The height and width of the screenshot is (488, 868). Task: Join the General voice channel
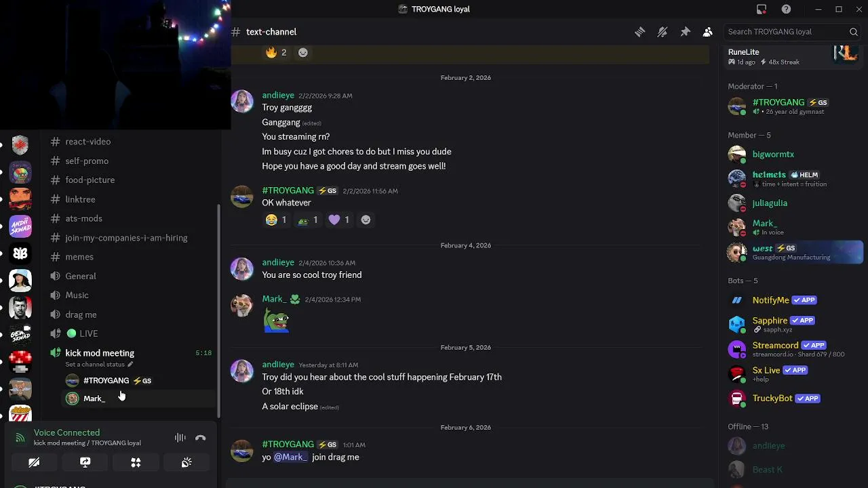click(x=81, y=276)
